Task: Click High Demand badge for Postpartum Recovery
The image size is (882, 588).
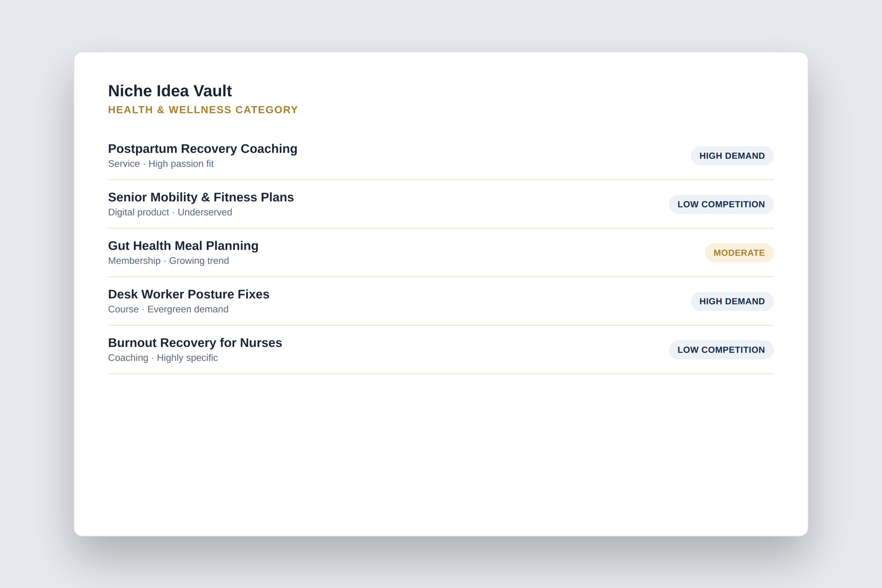Action: pos(732,156)
